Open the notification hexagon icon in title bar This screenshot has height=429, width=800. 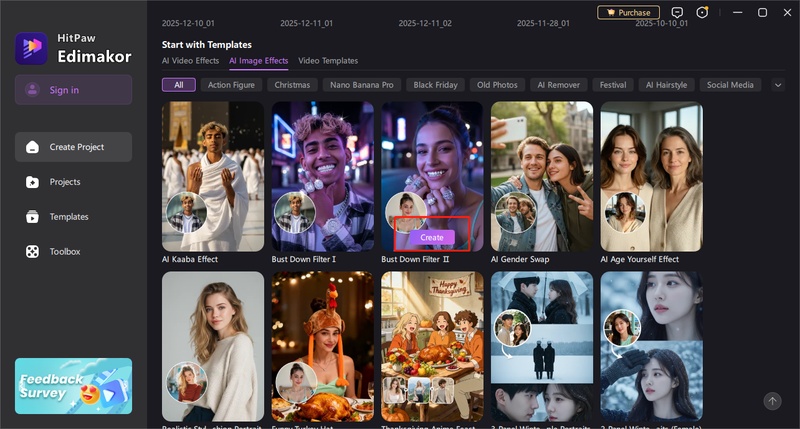pyautogui.click(x=703, y=13)
